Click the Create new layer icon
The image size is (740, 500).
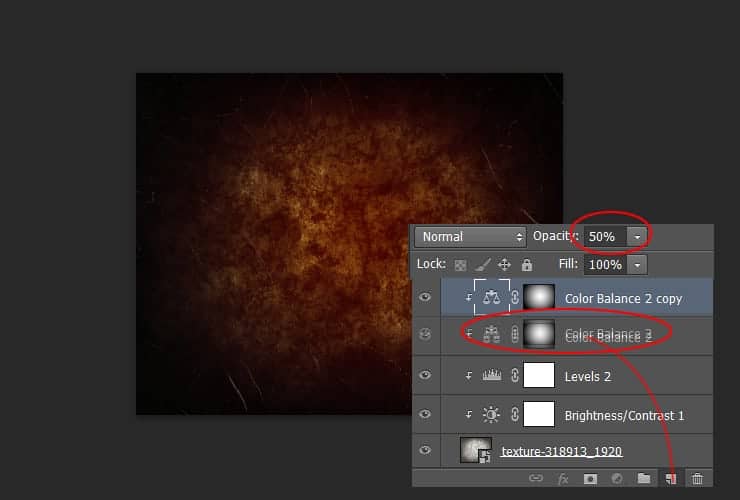pos(671,479)
